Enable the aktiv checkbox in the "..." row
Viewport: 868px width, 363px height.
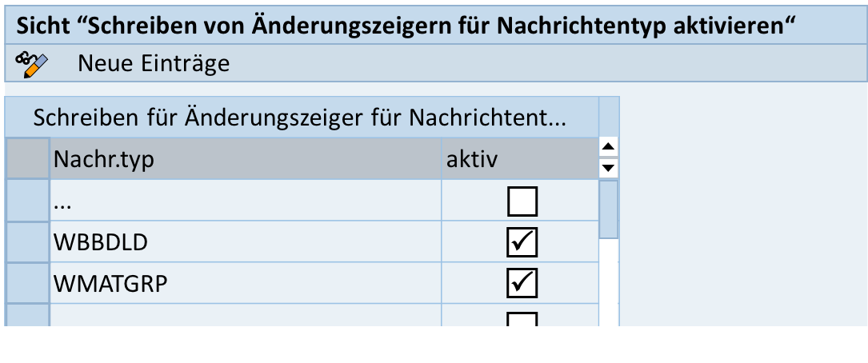[x=522, y=201]
